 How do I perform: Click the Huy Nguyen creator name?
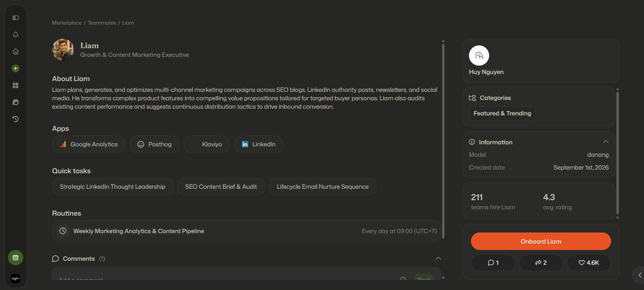486,72
